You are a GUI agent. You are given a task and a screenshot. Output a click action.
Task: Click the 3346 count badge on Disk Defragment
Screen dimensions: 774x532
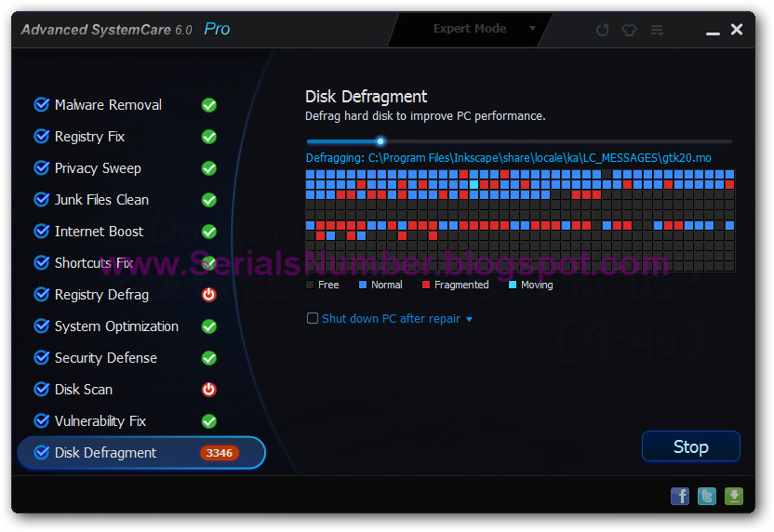click(220, 453)
